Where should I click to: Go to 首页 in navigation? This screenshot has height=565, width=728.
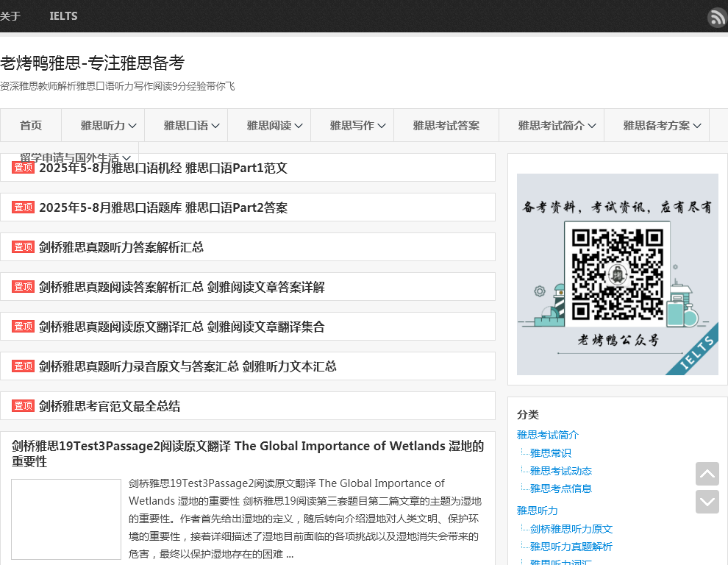pyautogui.click(x=31, y=125)
